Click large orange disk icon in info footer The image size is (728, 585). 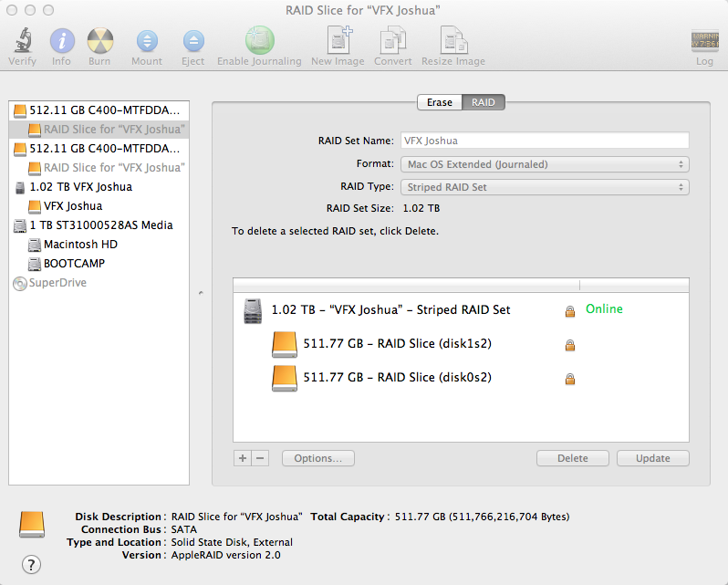click(32, 524)
